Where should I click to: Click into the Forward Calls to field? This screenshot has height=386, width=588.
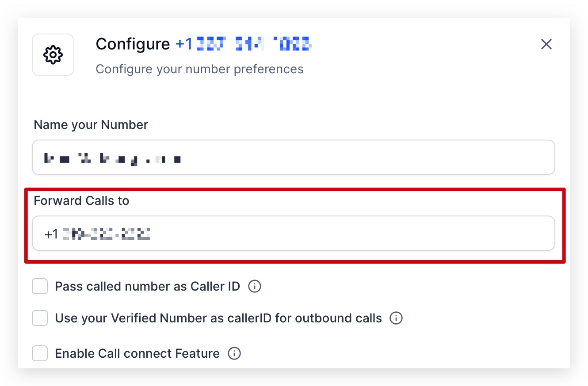pyautogui.click(x=294, y=233)
